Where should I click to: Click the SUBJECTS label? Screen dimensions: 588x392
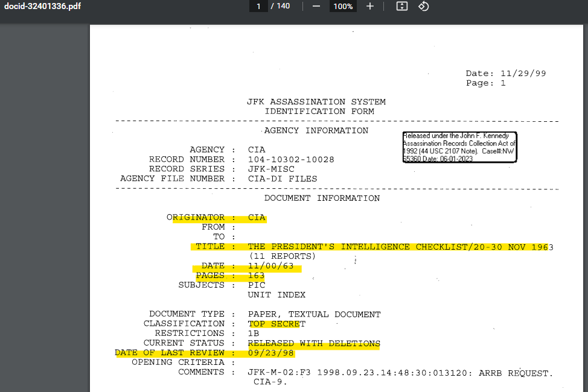click(x=202, y=285)
